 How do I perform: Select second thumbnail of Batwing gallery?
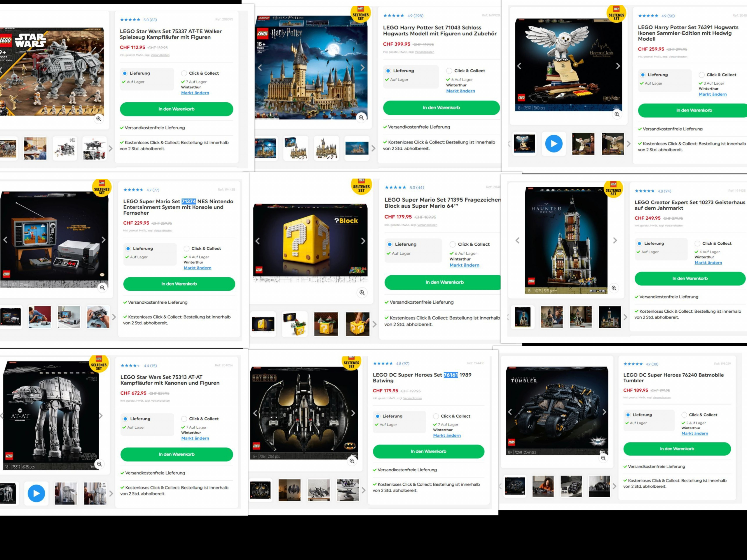(289, 490)
